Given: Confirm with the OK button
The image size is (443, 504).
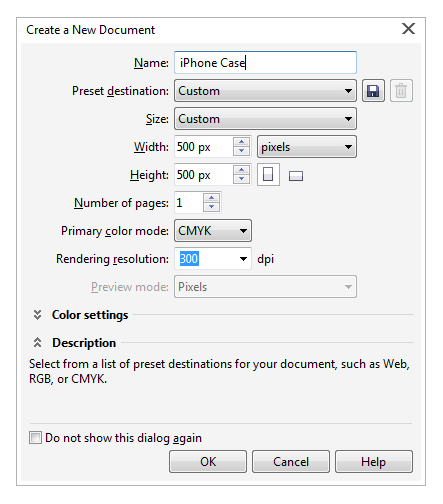Looking at the screenshot, I should click(x=208, y=462).
